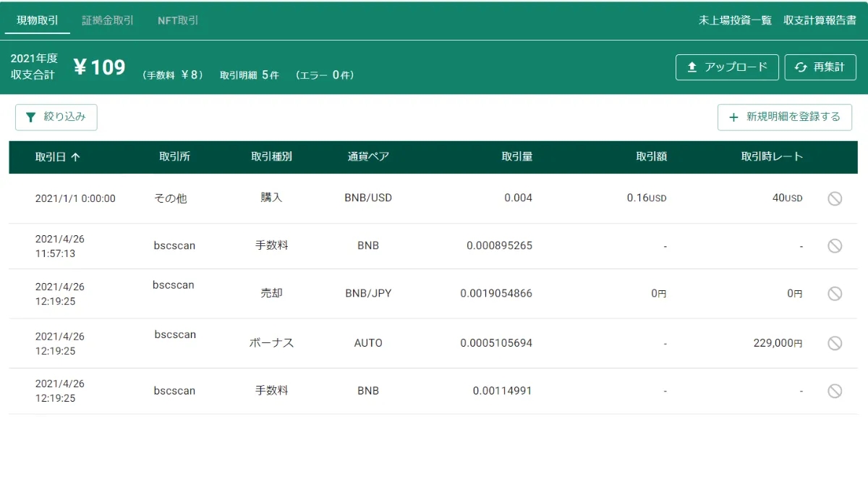
Task: Click the quantity 0.000895265
Action: 499,245
